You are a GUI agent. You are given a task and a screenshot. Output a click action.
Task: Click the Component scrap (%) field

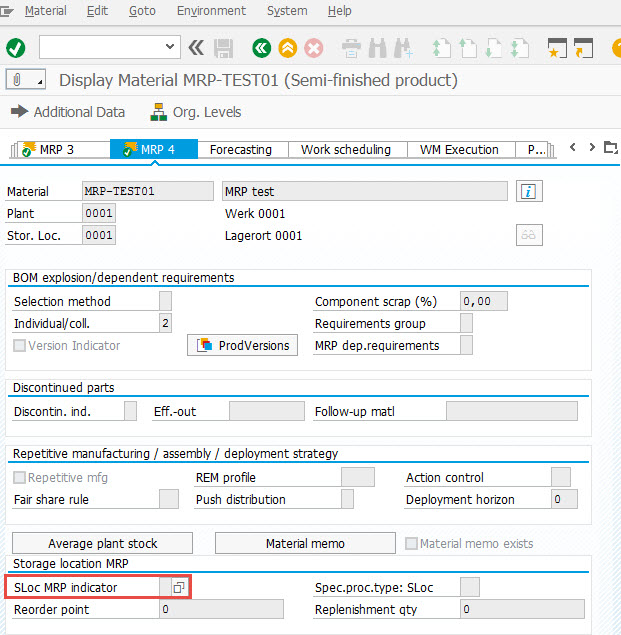point(484,301)
